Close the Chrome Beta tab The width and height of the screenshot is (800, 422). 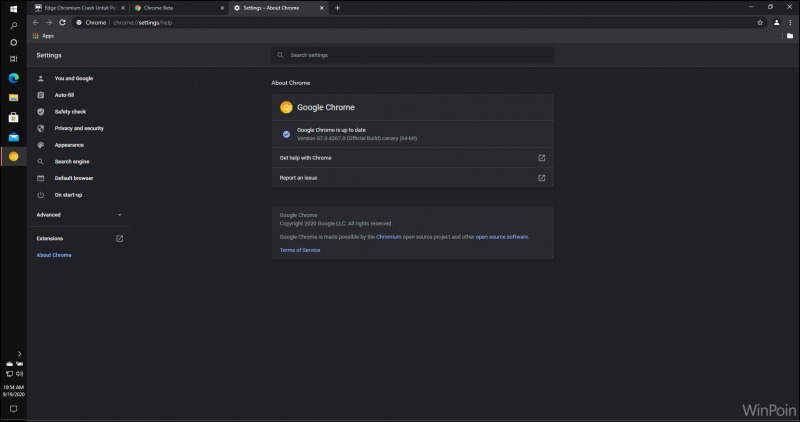(x=222, y=8)
